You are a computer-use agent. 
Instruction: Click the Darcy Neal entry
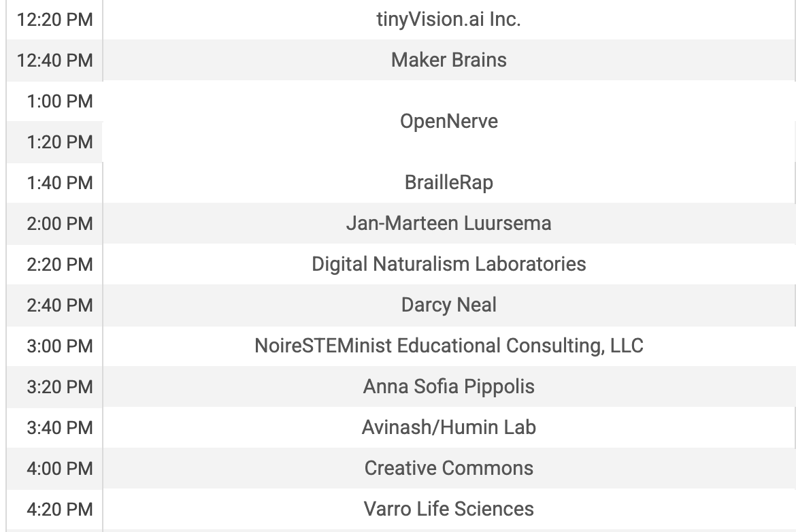449,305
